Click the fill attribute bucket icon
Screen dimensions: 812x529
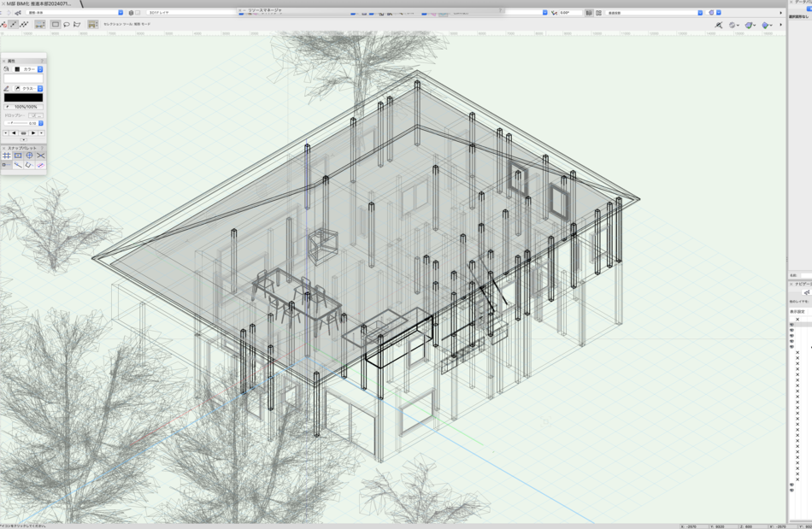tap(7, 68)
